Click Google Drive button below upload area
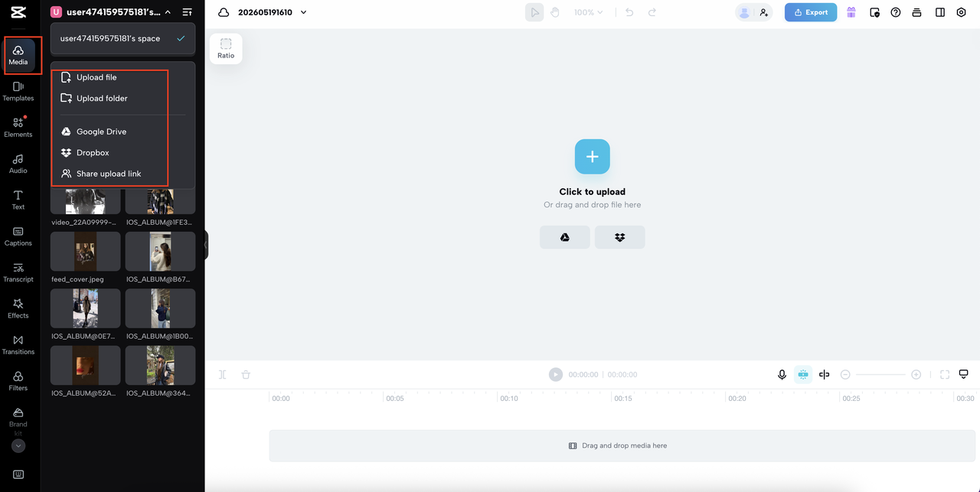This screenshot has height=492, width=980. [565, 237]
